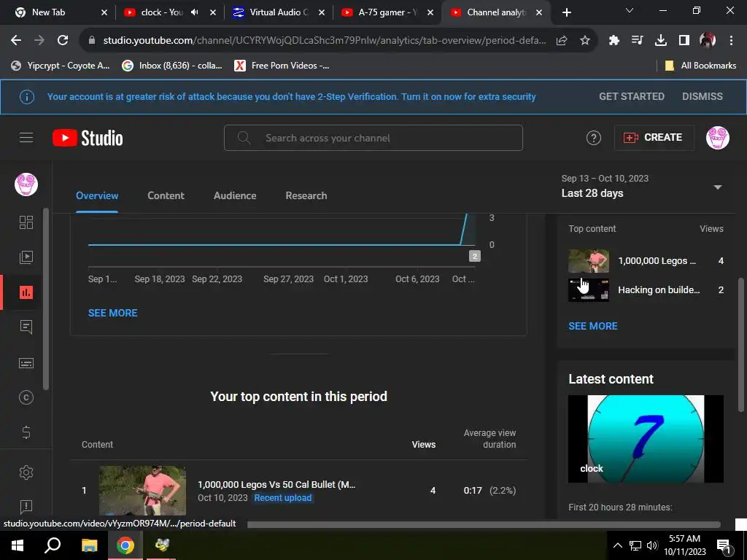Open Windows taskbar search
This screenshot has width=747, height=560.
(x=53, y=545)
